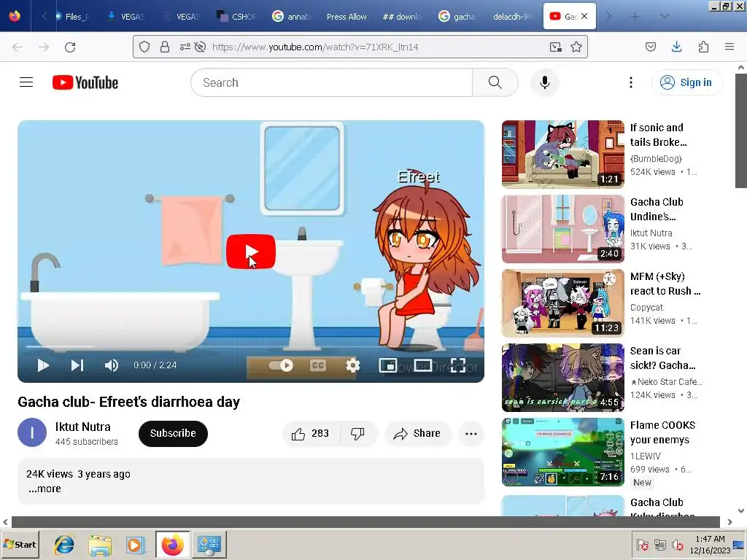Open the 'Flame COOKS your enemys' thumbnail
Image resolution: width=747 pixels, height=560 pixels.
[562, 452]
